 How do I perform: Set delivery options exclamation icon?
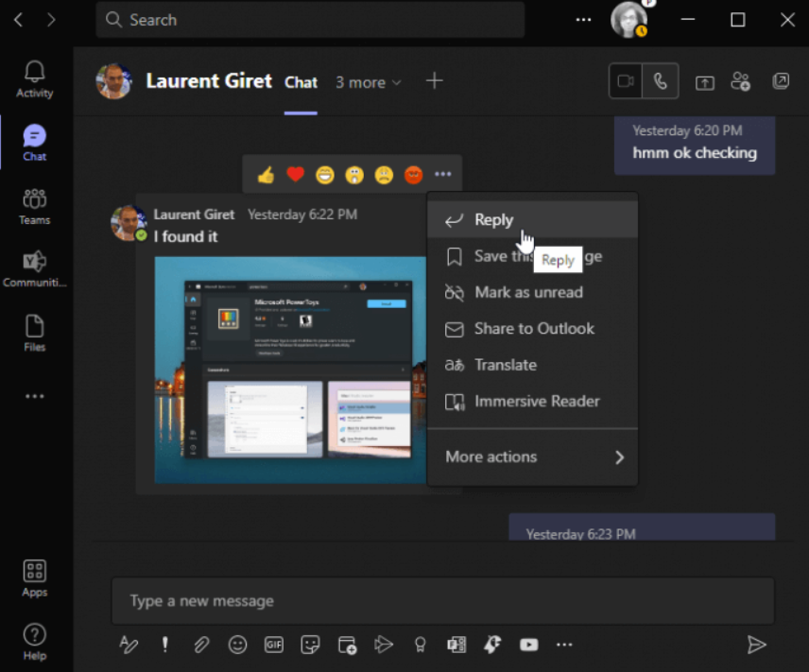(x=164, y=645)
